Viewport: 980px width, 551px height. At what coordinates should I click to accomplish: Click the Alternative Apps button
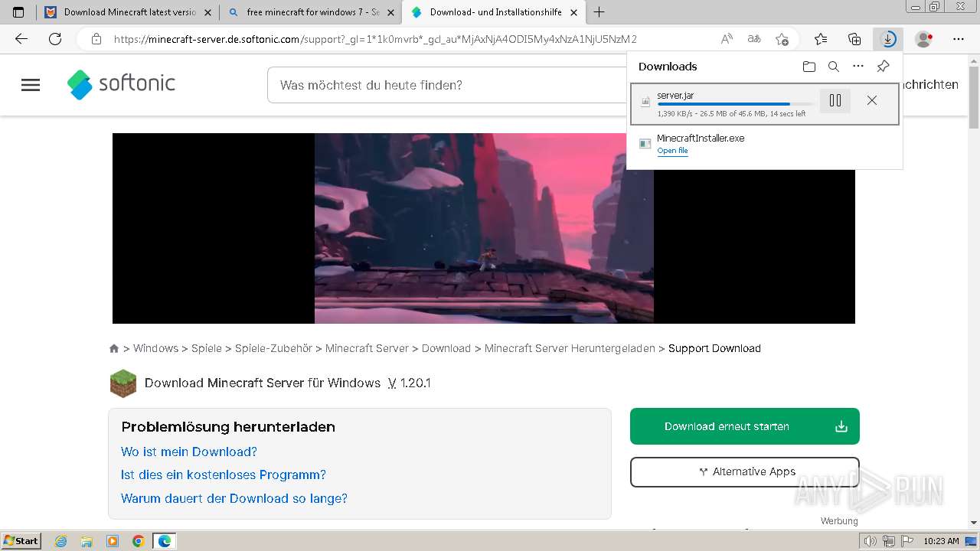click(x=745, y=472)
